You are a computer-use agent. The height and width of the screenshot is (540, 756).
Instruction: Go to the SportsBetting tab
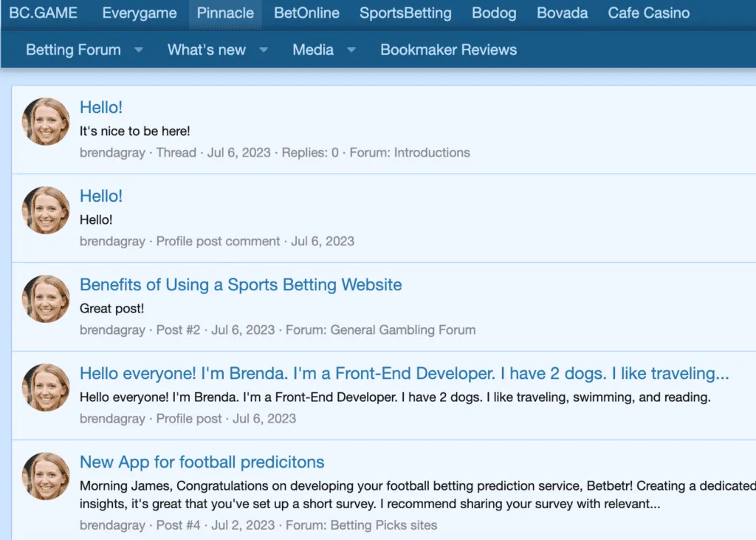(x=405, y=13)
